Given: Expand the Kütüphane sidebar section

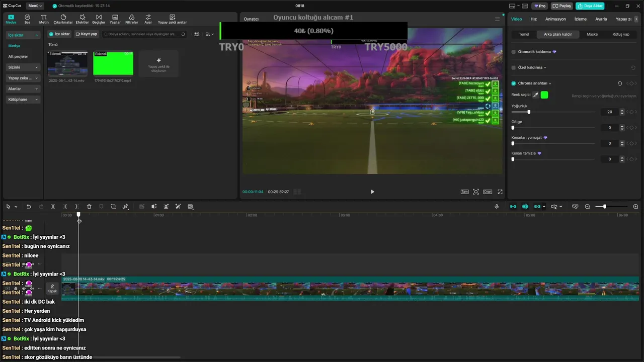Looking at the screenshot, I should (23, 100).
